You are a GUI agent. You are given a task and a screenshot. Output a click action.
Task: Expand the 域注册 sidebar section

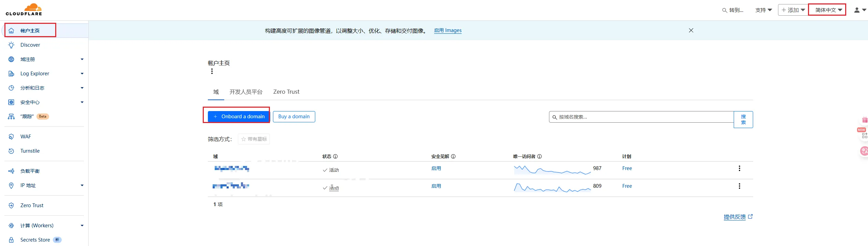coord(82,59)
